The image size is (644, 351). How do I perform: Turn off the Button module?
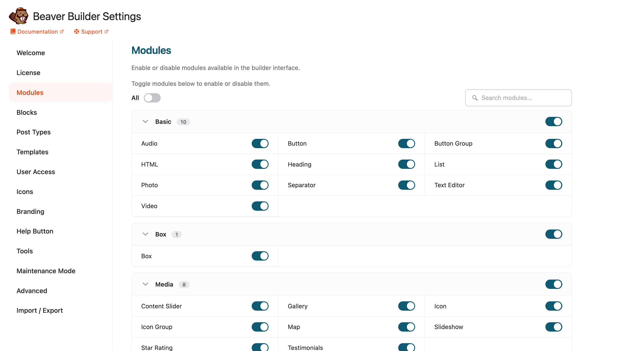[406, 143]
